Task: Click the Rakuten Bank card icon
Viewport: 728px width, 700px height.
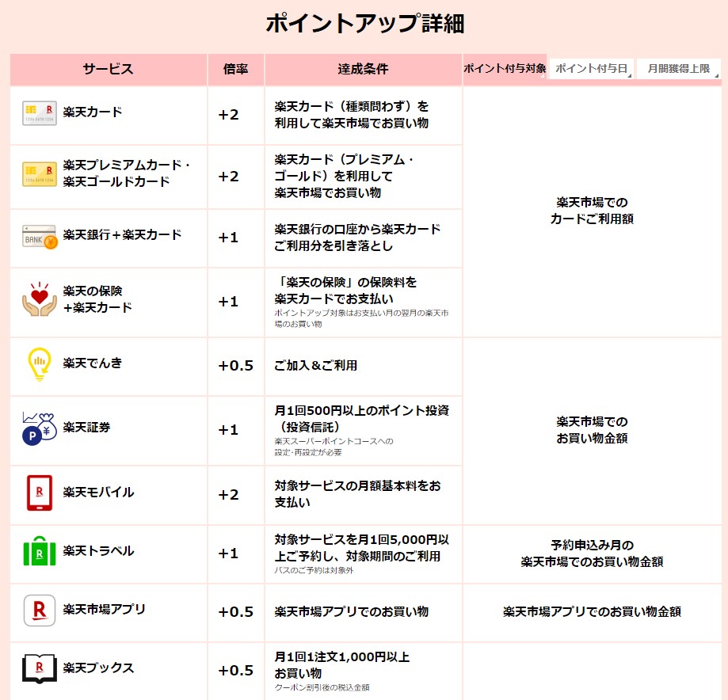Action: pos(39,236)
